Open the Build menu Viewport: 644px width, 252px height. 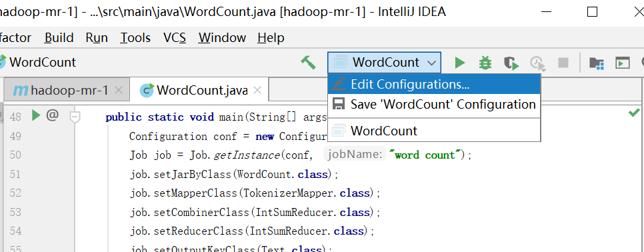click(59, 38)
